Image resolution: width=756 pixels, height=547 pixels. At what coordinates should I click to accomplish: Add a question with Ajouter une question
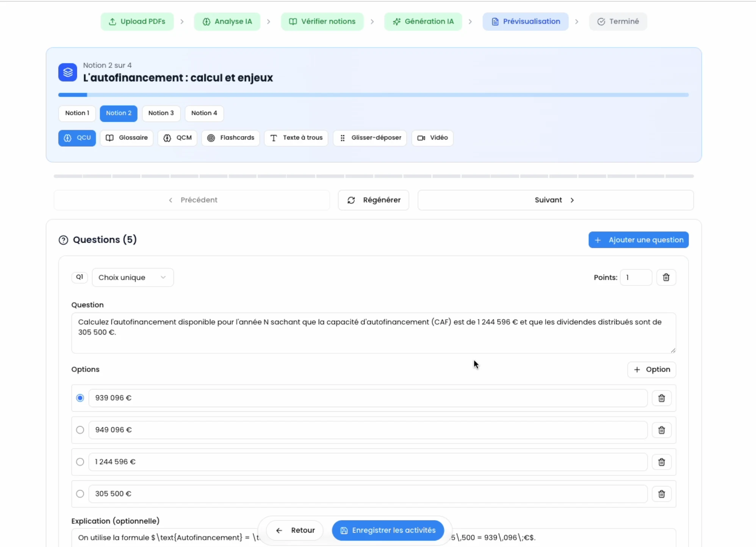[x=638, y=240]
